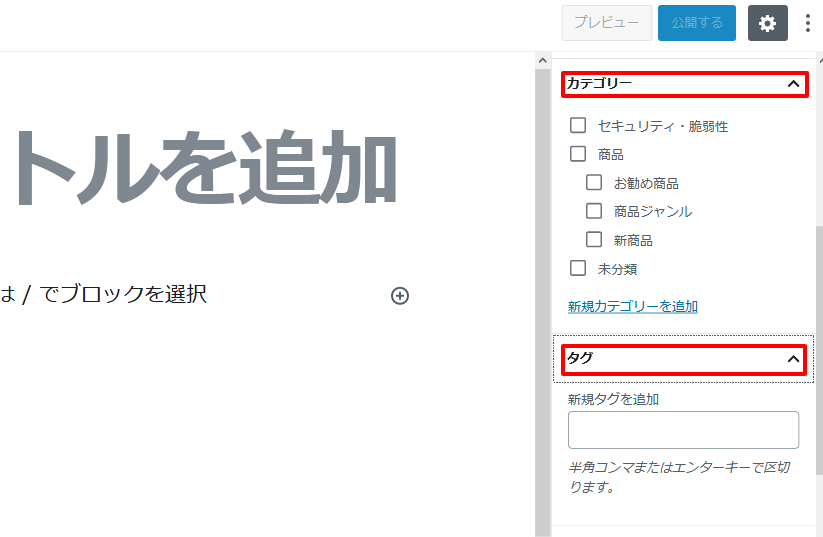
Task: Click the editor scrollbar up arrow
Action: (543, 60)
